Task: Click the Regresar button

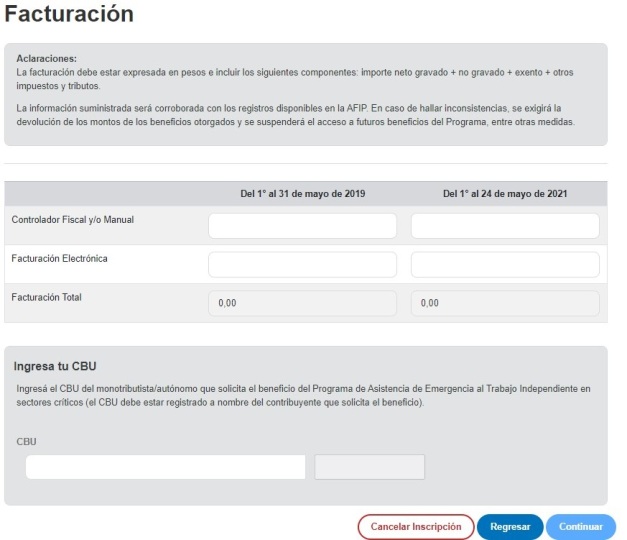Action: (x=510, y=526)
